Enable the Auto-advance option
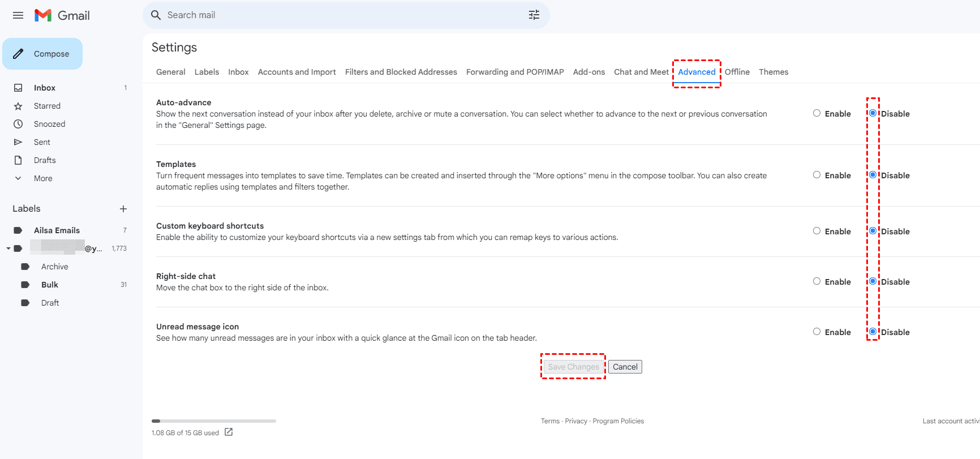The width and height of the screenshot is (980, 459). 816,113
